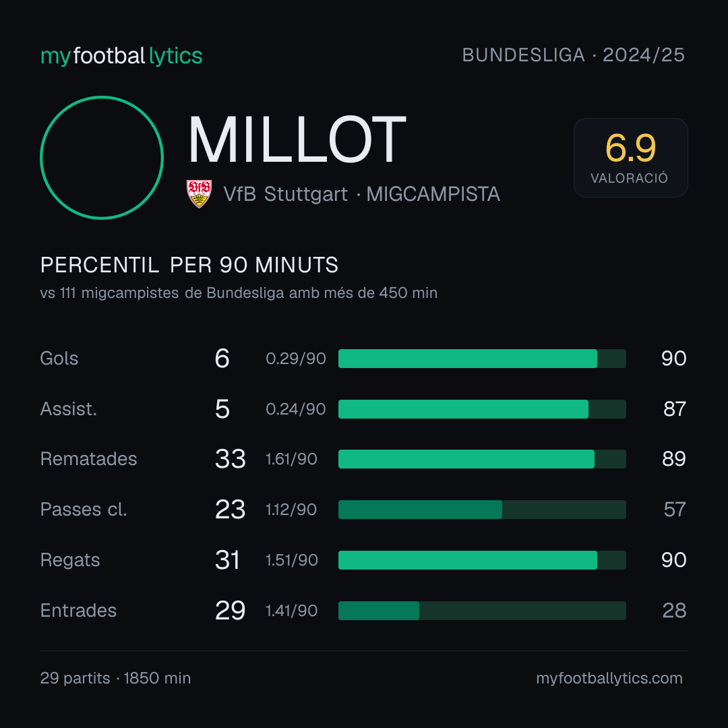Screen dimensions: 728x728
Task: Click the Bundesliga 2024/25 season label
Action: tap(574, 55)
